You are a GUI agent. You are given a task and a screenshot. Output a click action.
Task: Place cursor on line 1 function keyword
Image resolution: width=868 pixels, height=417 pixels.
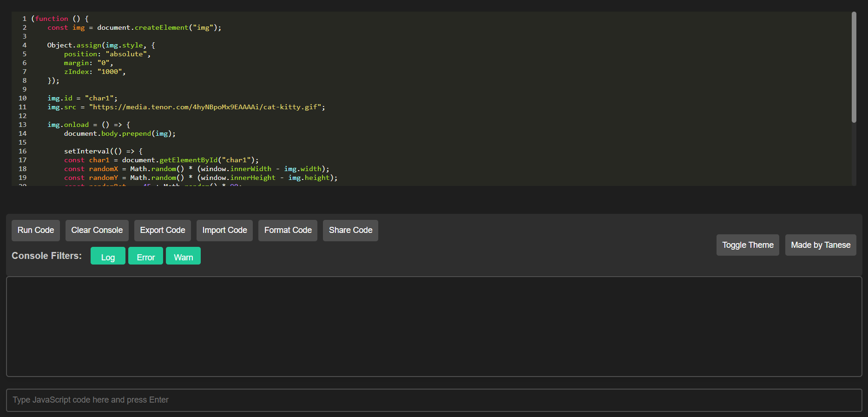click(52, 19)
